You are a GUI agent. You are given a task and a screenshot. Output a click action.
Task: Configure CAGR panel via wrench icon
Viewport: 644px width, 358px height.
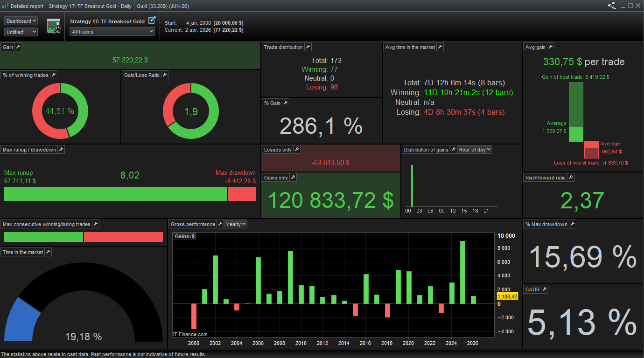pos(544,289)
